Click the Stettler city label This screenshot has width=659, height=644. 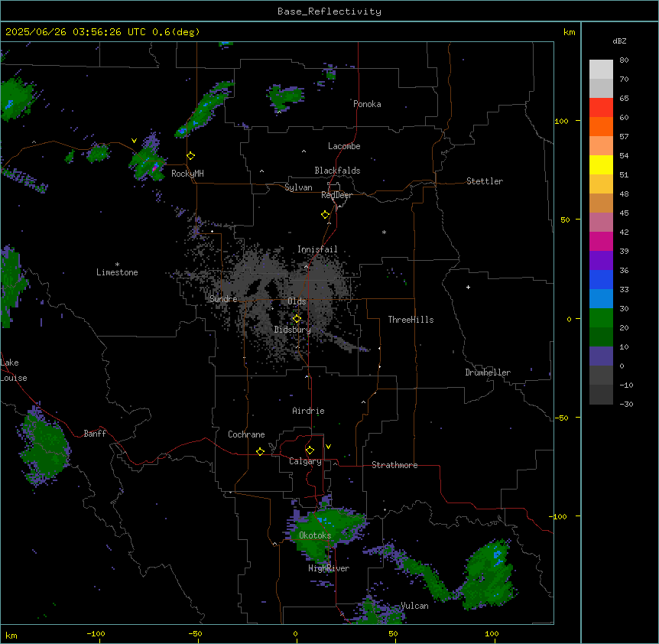[x=485, y=181]
